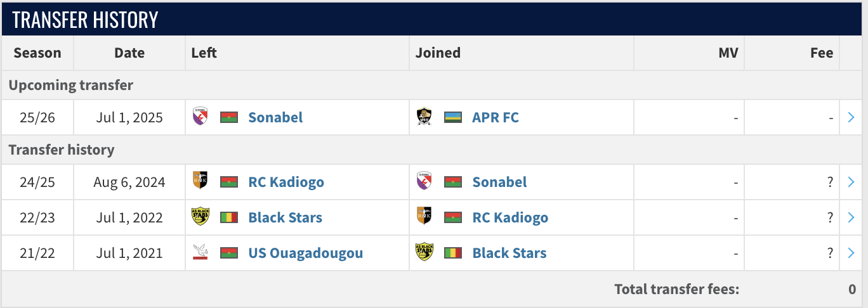Click the Fee column header
The image size is (868, 308).
(821, 53)
